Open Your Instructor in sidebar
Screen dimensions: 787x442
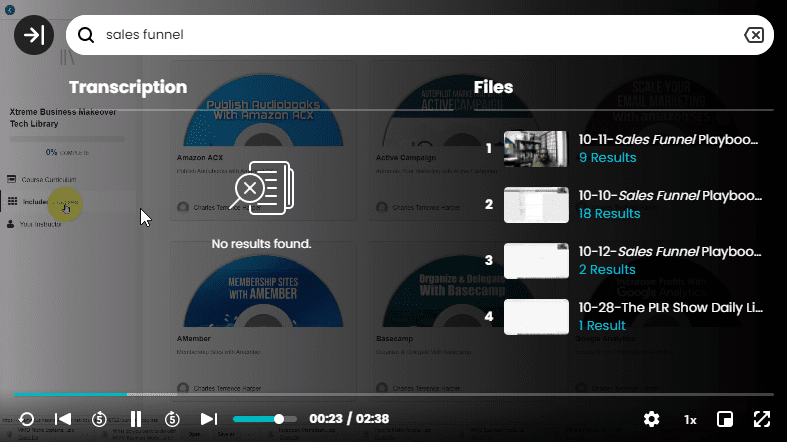tap(35, 224)
